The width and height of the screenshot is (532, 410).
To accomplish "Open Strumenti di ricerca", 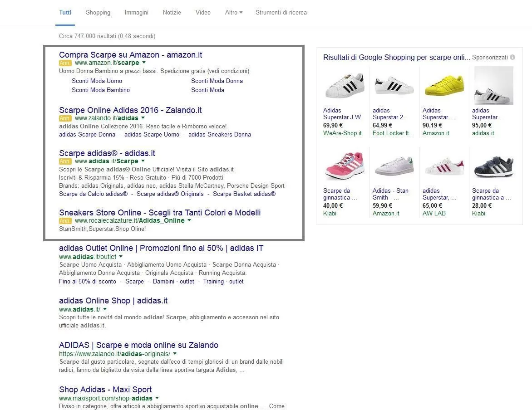I will click(x=281, y=13).
